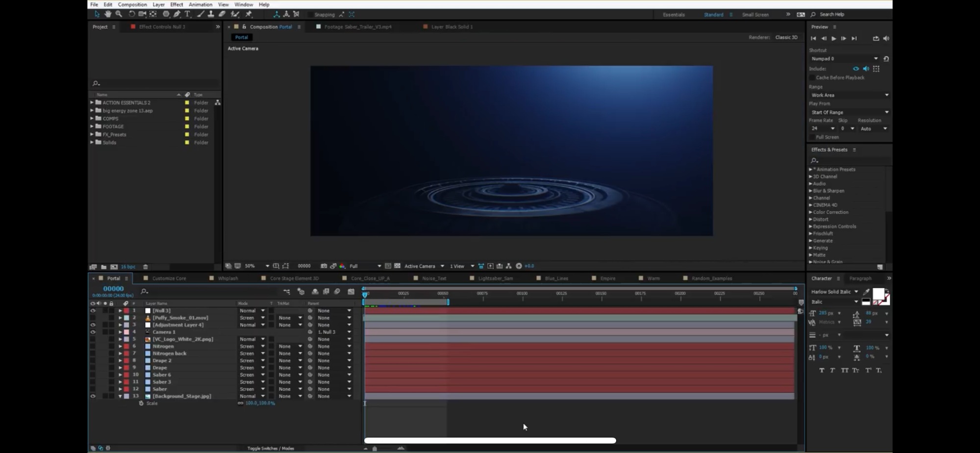Screen dimensions: 980x453
Task: Select the Clone Stamp tool
Action: point(211,14)
